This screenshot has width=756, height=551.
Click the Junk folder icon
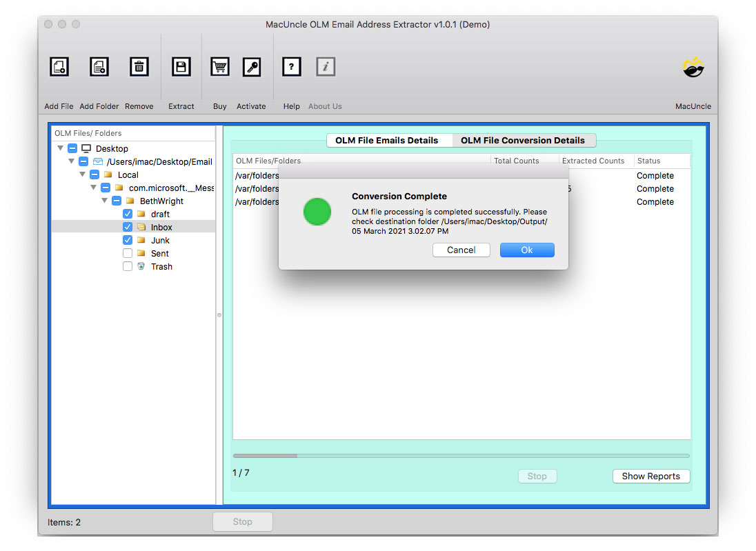coord(141,239)
